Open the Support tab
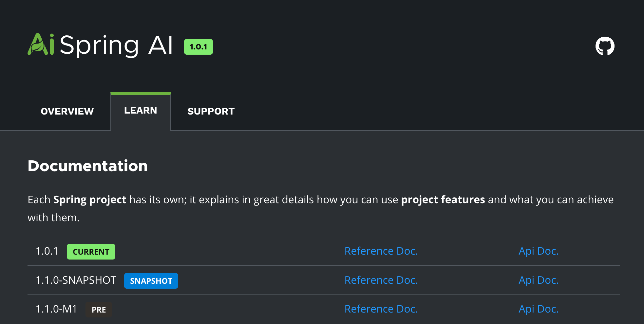The image size is (644, 324). [x=211, y=111]
